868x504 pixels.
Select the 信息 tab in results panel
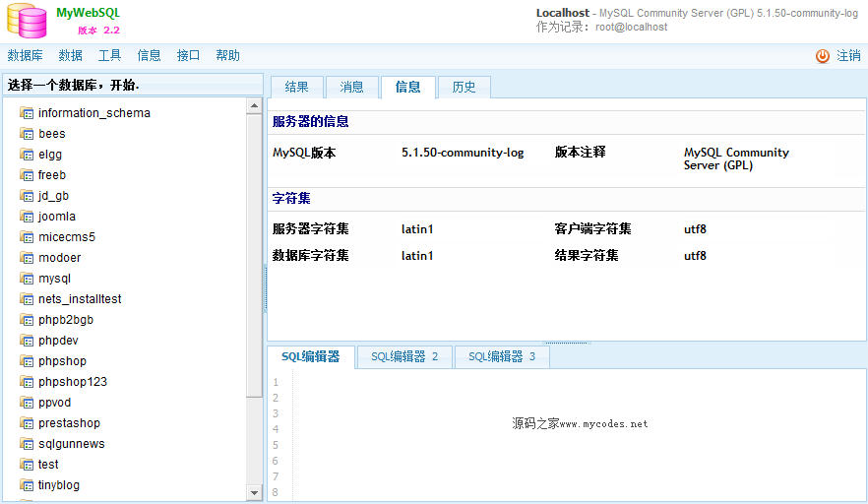(408, 87)
